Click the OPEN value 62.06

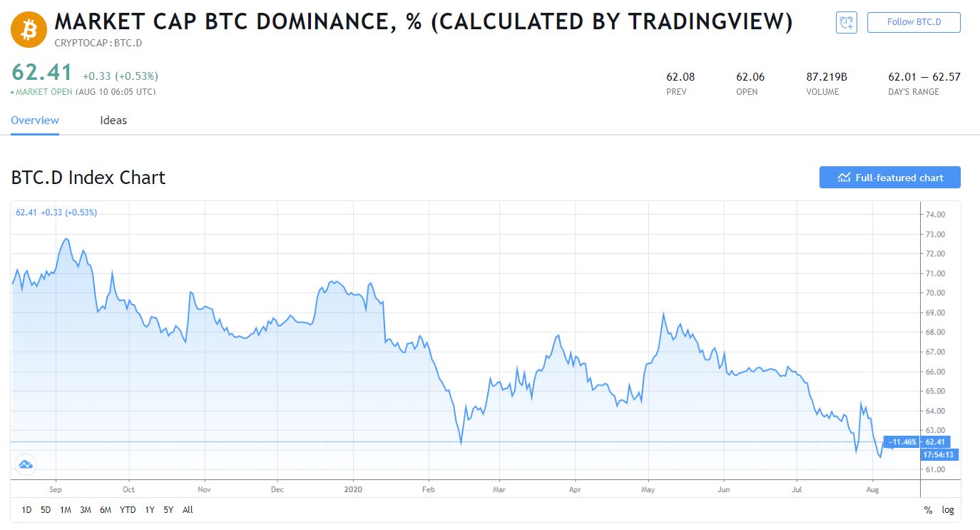coord(750,77)
